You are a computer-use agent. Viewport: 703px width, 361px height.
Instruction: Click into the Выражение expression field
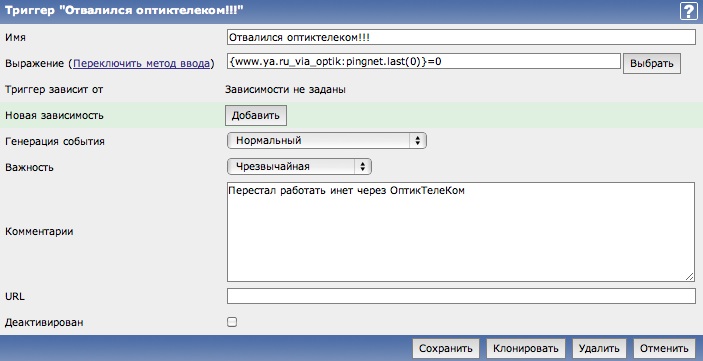(x=424, y=61)
